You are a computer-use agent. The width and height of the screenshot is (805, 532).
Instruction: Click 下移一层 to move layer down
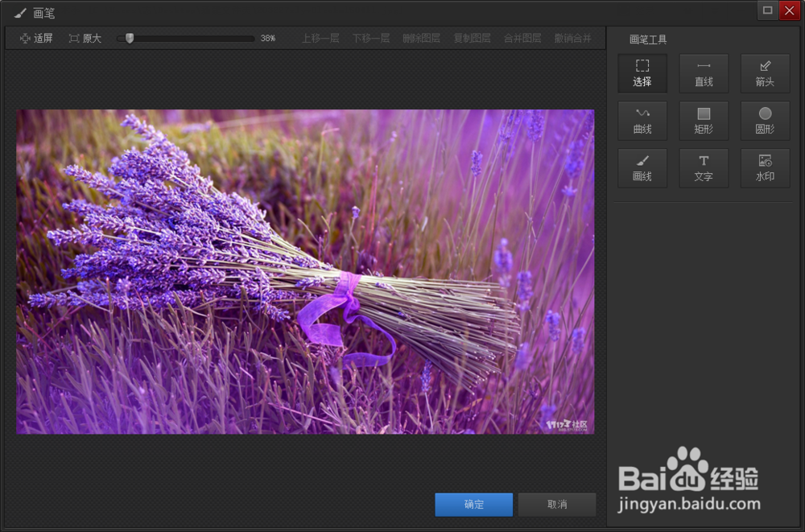[x=370, y=38]
